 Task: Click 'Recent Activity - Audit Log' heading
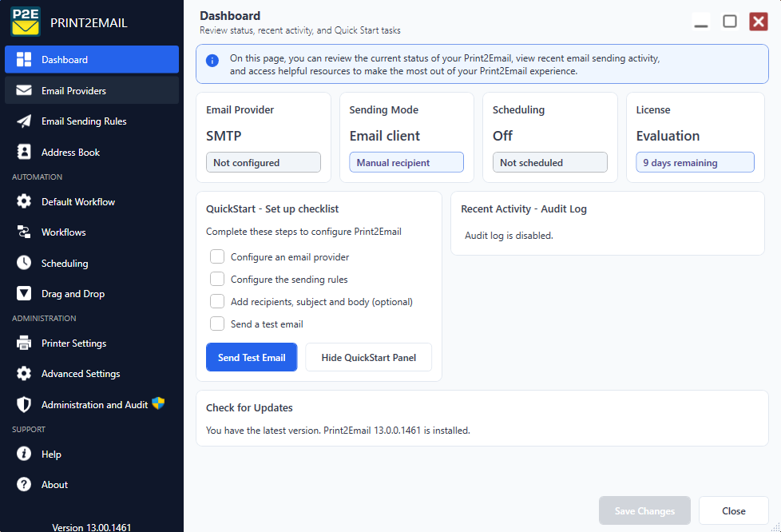click(524, 208)
